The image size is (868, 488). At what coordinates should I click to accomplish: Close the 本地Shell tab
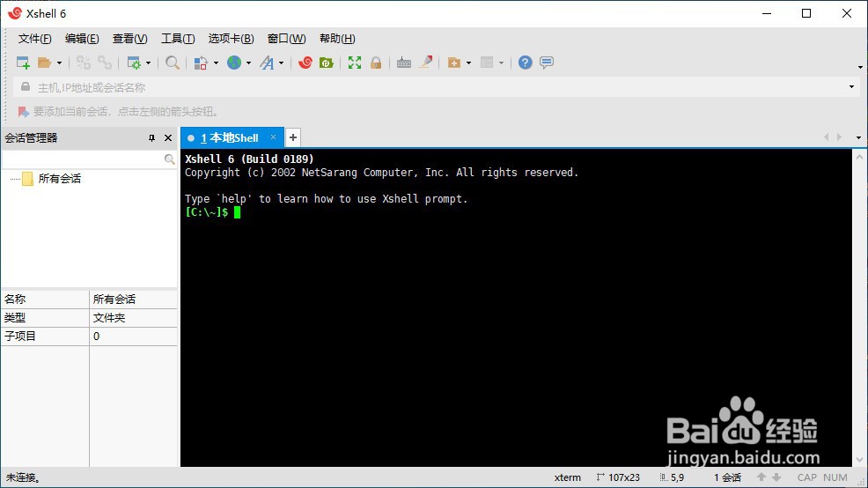click(x=273, y=137)
